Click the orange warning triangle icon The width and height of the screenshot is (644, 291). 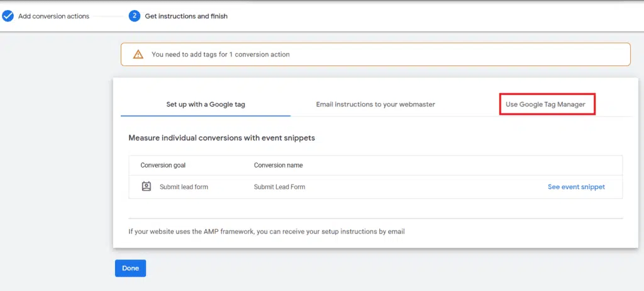[x=138, y=55]
